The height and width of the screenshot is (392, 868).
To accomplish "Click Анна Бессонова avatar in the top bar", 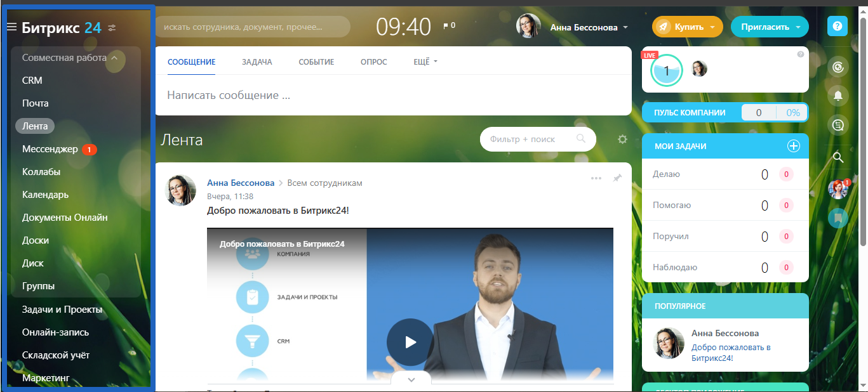I will (x=528, y=27).
